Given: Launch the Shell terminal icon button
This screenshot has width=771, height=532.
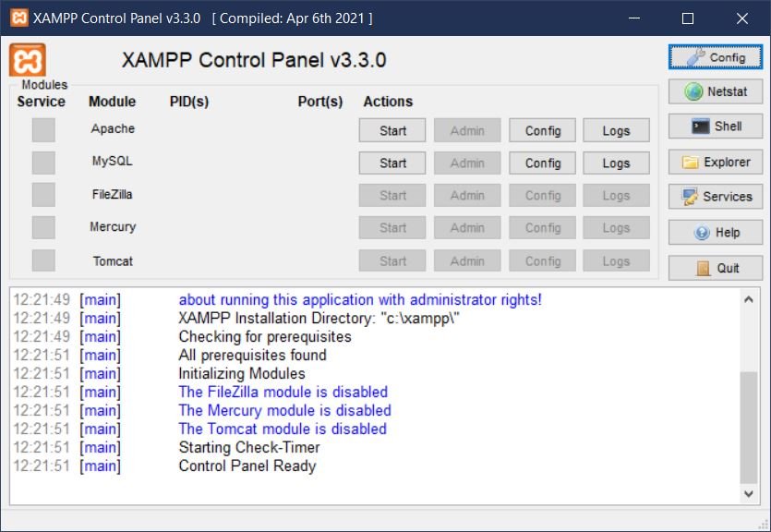Looking at the screenshot, I should click(716, 127).
